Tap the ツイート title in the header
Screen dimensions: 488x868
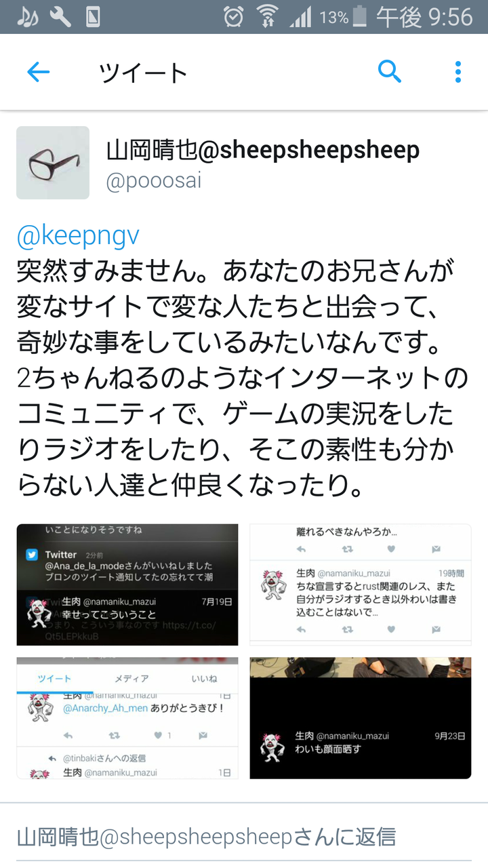(x=143, y=73)
